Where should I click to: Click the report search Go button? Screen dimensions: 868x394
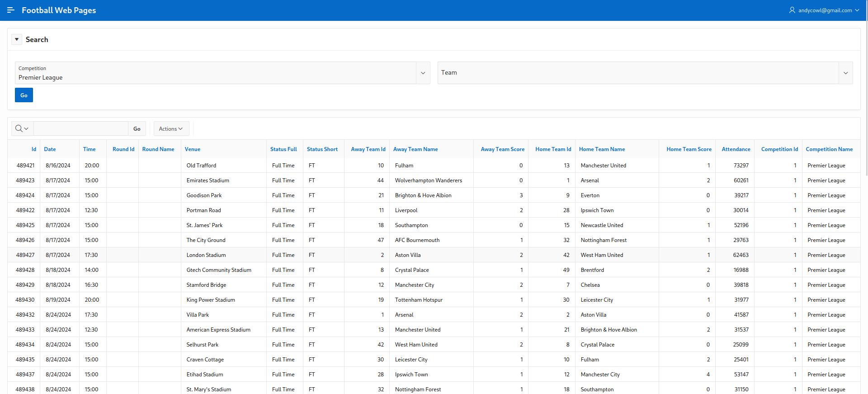[x=137, y=128]
